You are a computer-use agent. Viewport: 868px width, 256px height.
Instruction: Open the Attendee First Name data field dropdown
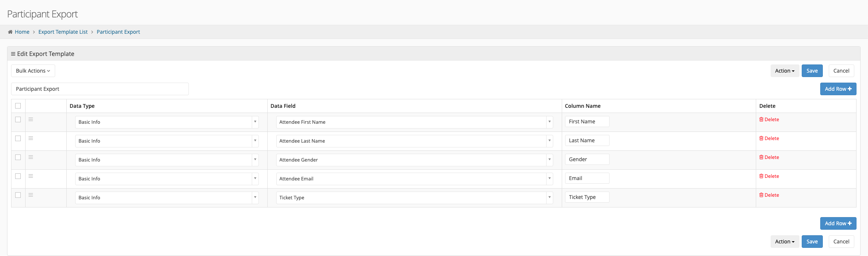[x=414, y=122]
